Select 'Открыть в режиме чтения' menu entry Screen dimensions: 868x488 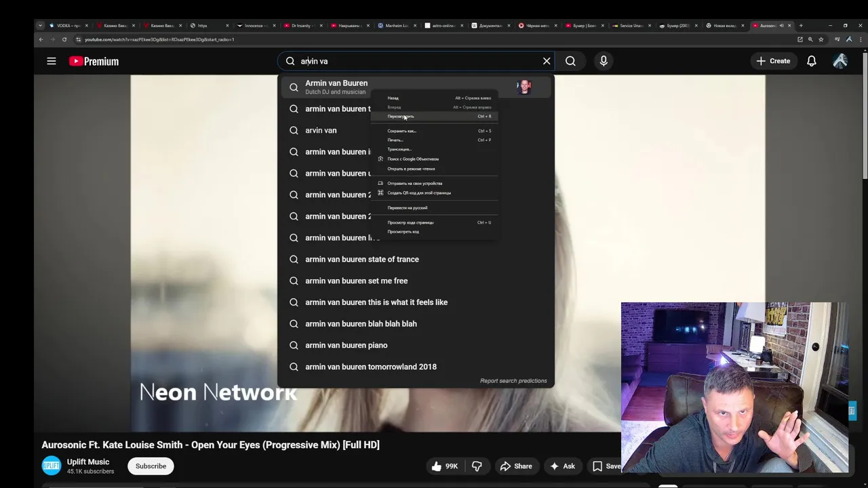click(434, 169)
